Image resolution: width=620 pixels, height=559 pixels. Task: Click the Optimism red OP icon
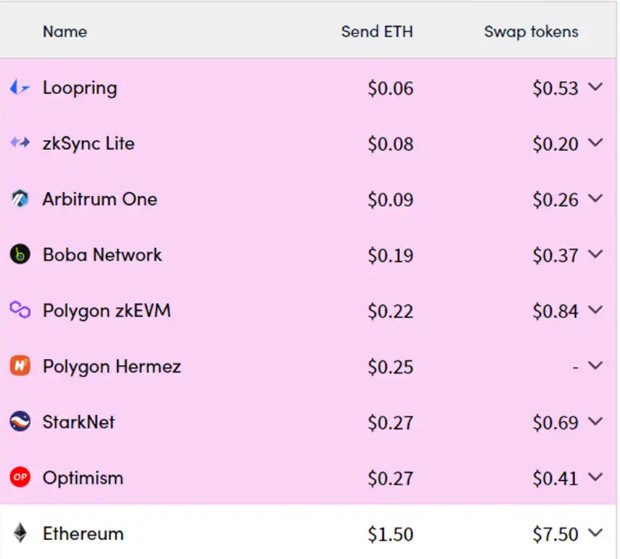20,477
